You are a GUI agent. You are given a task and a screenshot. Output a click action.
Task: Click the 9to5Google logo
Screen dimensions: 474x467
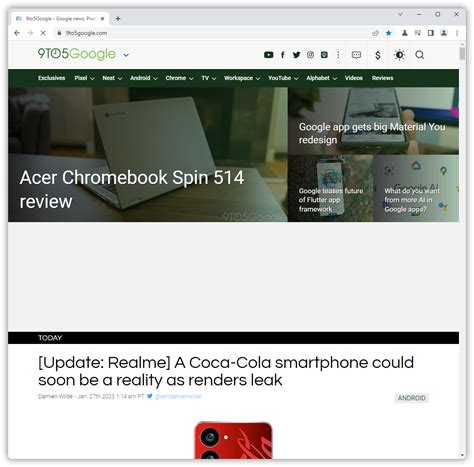[77, 54]
